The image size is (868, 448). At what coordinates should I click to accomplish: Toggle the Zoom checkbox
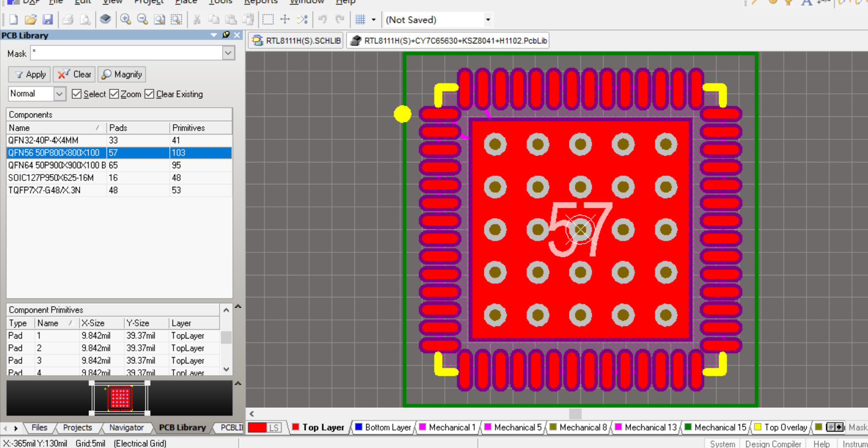(114, 94)
